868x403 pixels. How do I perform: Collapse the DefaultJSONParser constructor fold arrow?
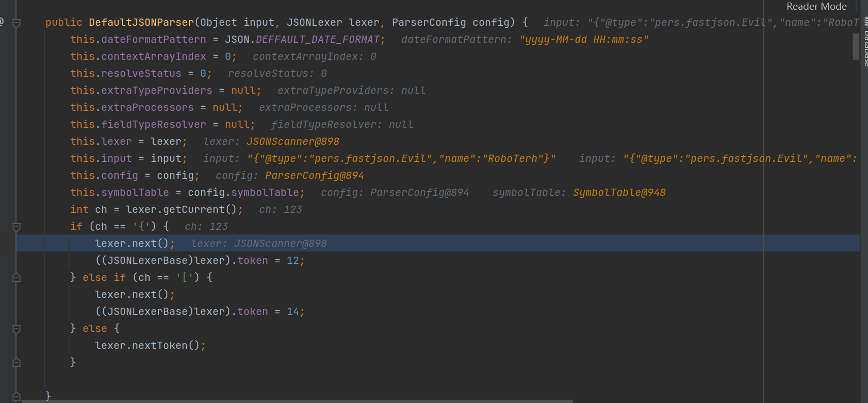[x=17, y=23]
